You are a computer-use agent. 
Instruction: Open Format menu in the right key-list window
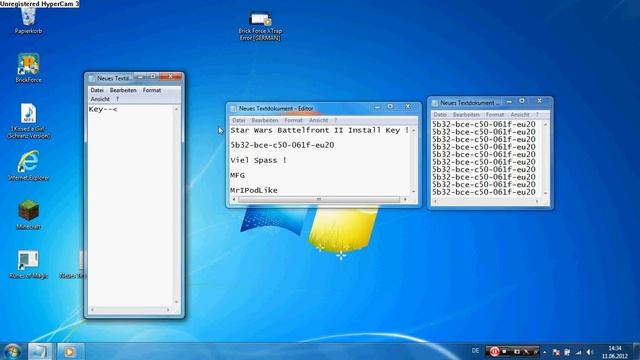495,115
